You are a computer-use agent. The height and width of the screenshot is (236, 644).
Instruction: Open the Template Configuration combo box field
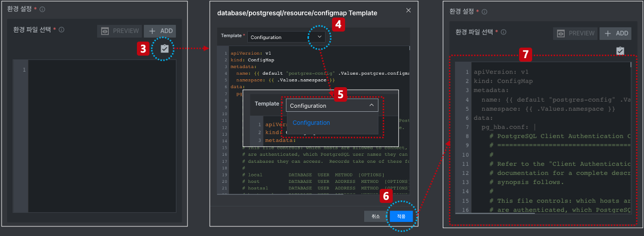tap(286, 37)
